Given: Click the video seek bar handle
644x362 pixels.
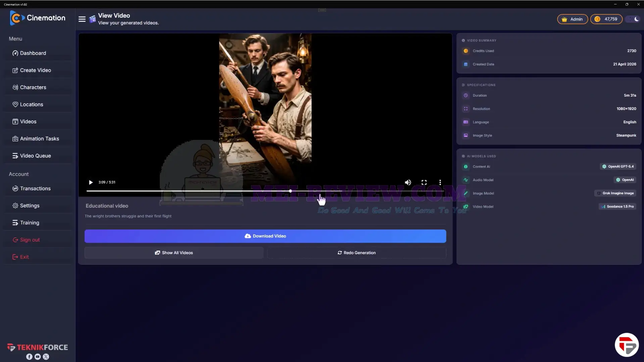Looking at the screenshot, I should point(290,191).
